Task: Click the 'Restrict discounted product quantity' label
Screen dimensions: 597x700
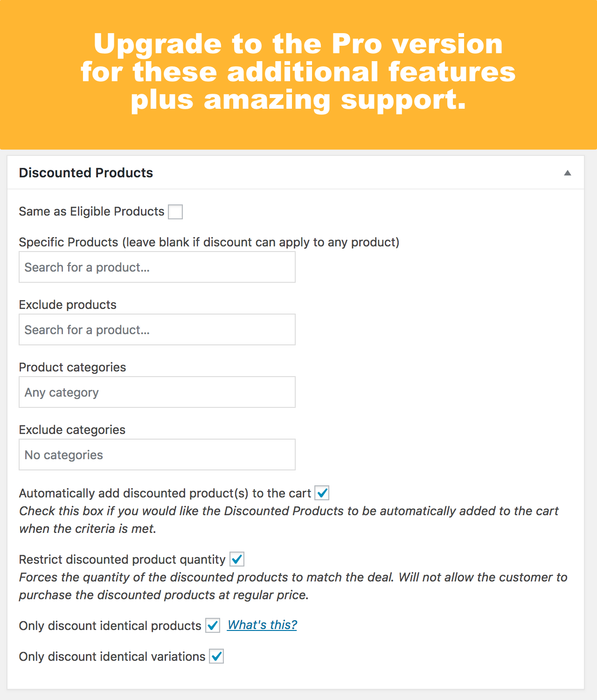Action: [x=122, y=560]
